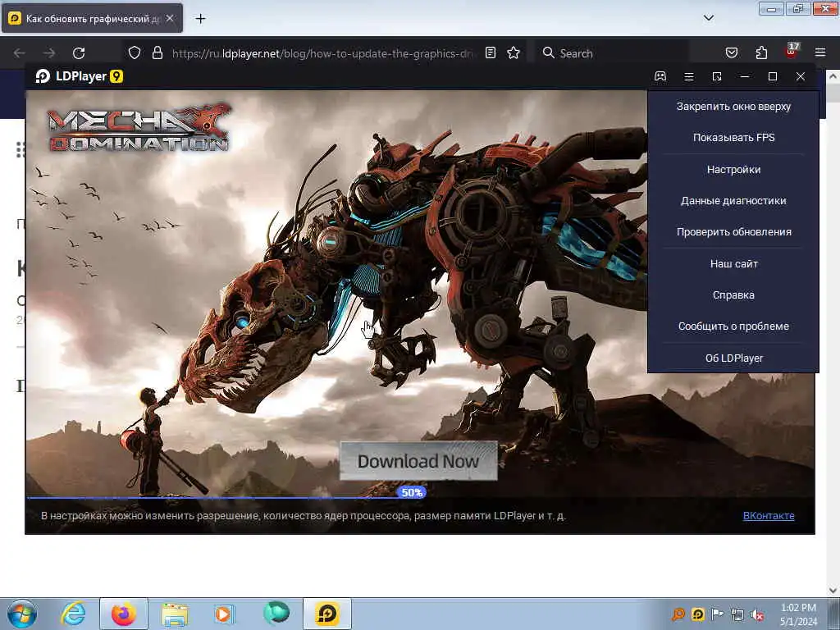This screenshot has height=630, width=840.
Task: Click the page scrollbar up arrow
Action: tap(833, 77)
